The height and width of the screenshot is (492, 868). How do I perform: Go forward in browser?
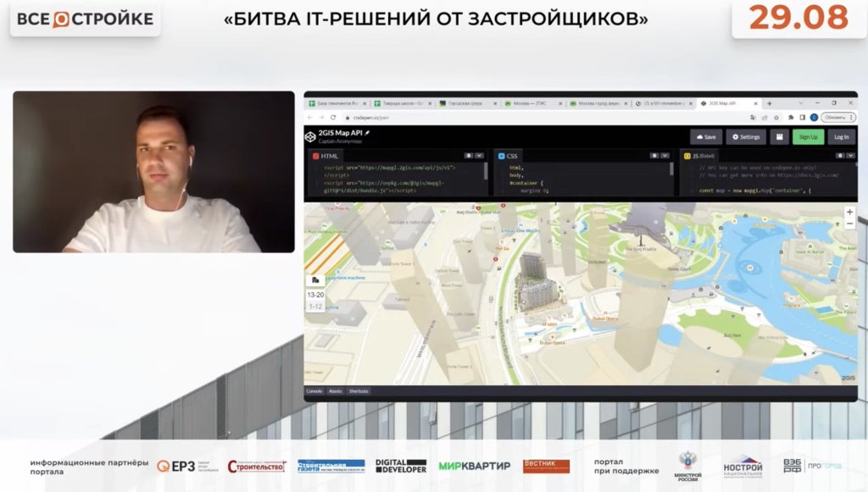click(x=321, y=117)
